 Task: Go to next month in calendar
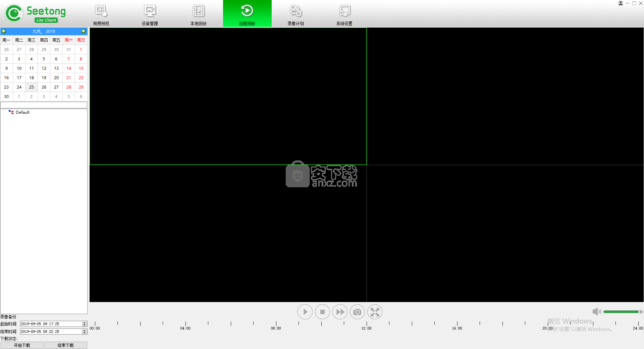coord(84,31)
